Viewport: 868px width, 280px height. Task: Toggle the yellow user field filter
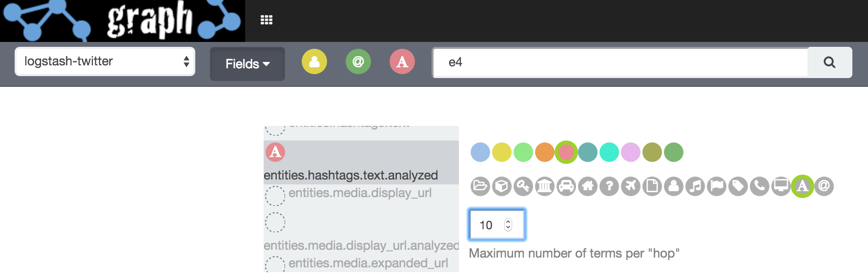pyautogui.click(x=314, y=62)
